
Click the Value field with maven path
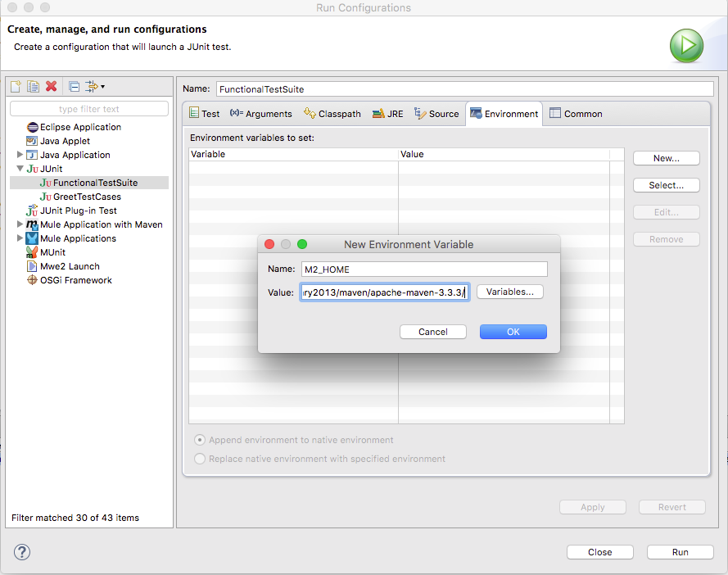click(384, 292)
